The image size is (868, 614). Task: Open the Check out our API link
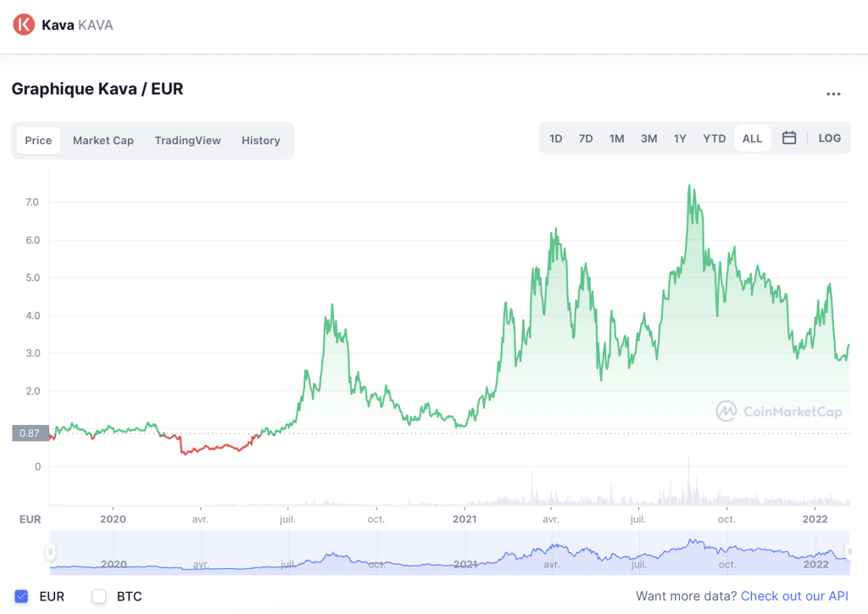tap(794, 596)
